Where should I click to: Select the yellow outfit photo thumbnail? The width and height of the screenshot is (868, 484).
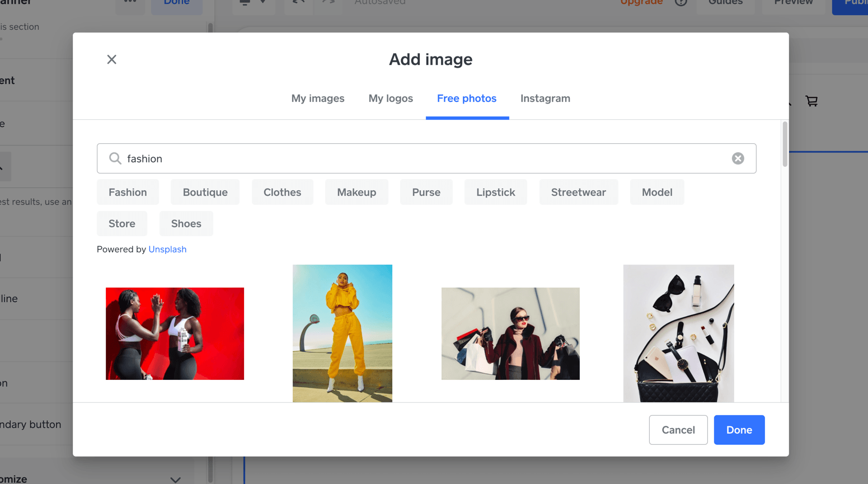tap(342, 333)
